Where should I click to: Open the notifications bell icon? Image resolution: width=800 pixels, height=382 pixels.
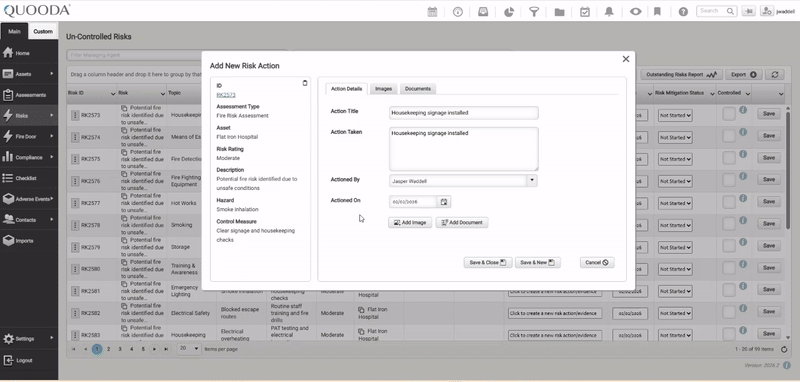click(x=609, y=12)
